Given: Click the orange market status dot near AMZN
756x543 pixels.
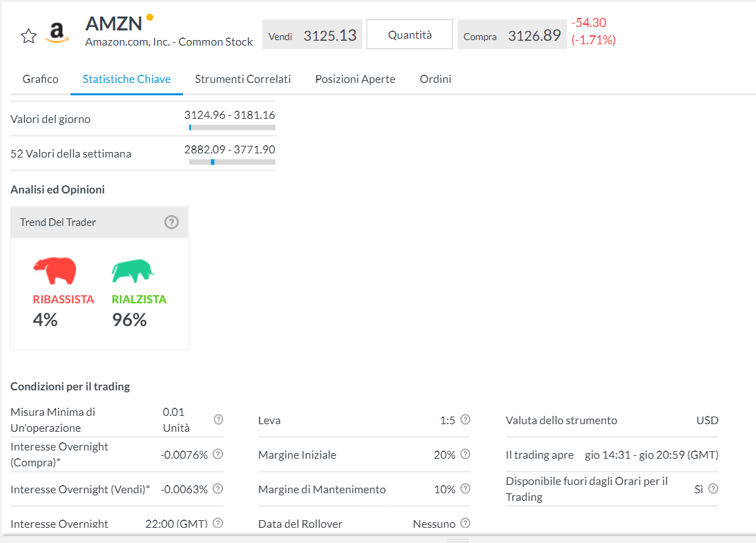Looking at the screenshot, I should tap(149, 18).
